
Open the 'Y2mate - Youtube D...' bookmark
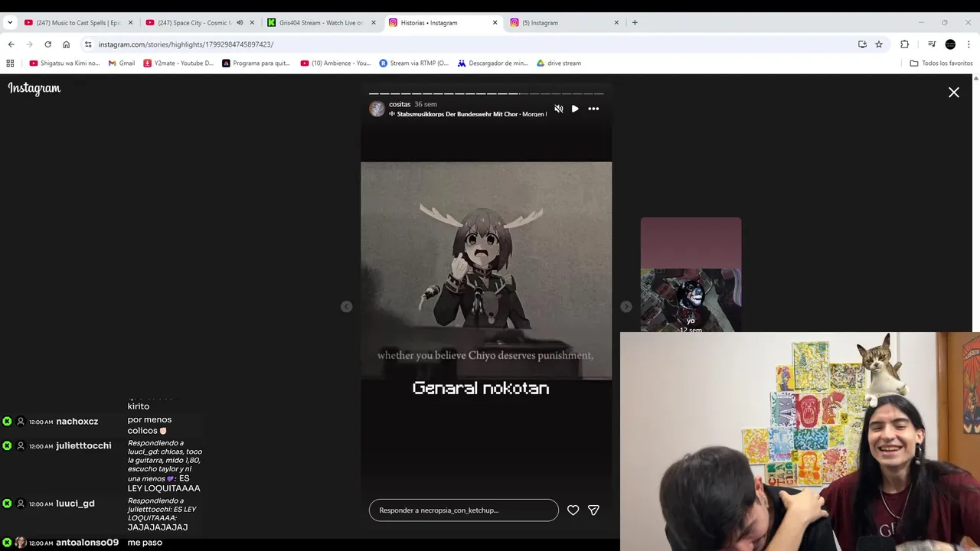tap(178, 64)
